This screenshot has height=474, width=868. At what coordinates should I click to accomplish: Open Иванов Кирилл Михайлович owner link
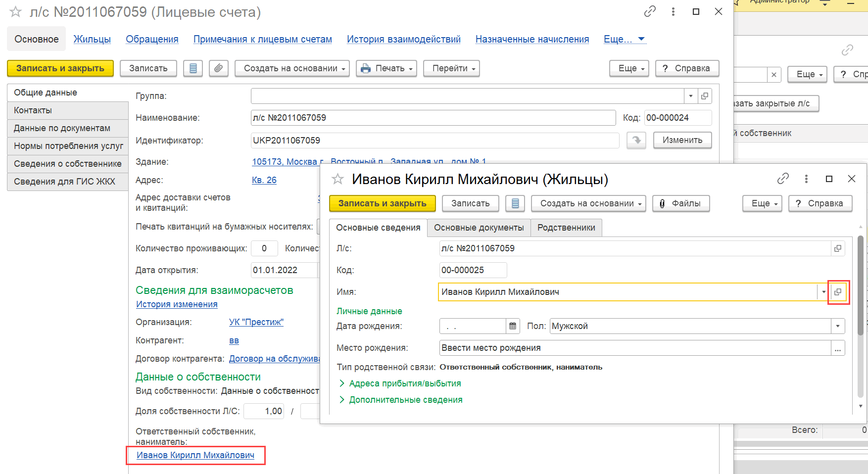point(195,455)
